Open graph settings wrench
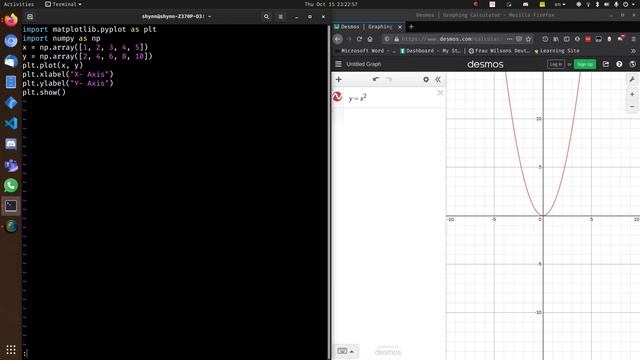Viewport: 640px width, 360px height. click(632, 79)
